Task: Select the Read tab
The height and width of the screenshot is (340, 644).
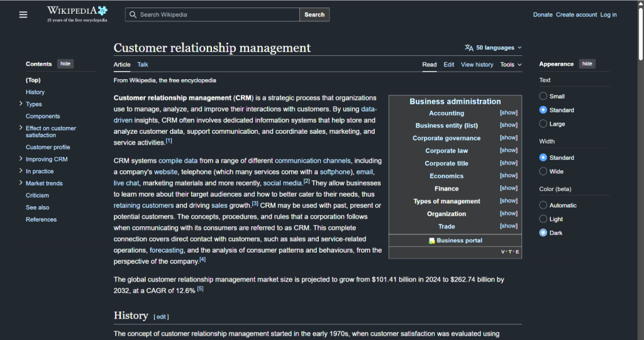Action: [x=429, y=65]
